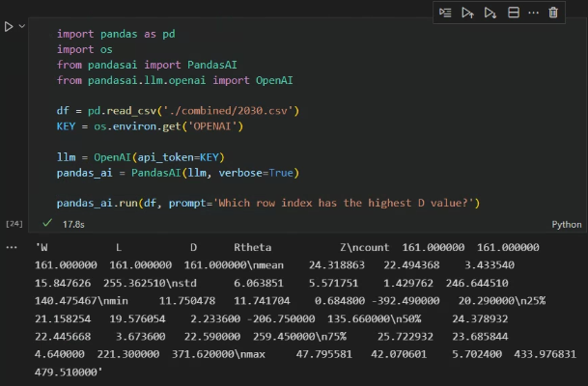Change cell language mode labeled Python
588x386 pixels.
566,225
